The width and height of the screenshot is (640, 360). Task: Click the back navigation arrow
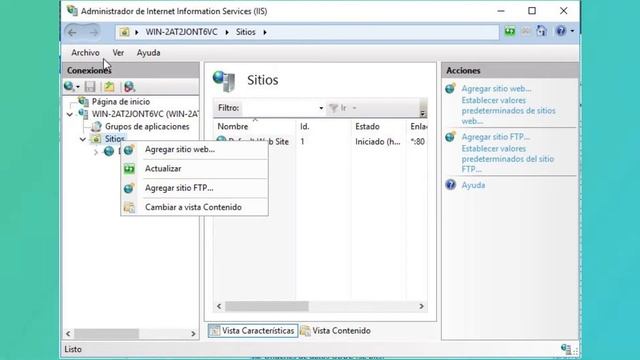point(72,32)
